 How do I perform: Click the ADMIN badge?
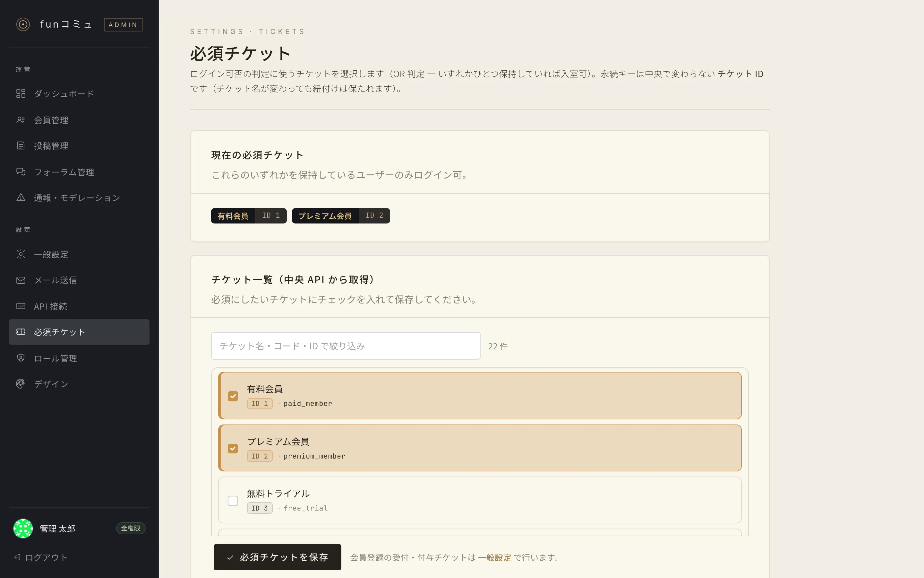click(x=123, y=24)
